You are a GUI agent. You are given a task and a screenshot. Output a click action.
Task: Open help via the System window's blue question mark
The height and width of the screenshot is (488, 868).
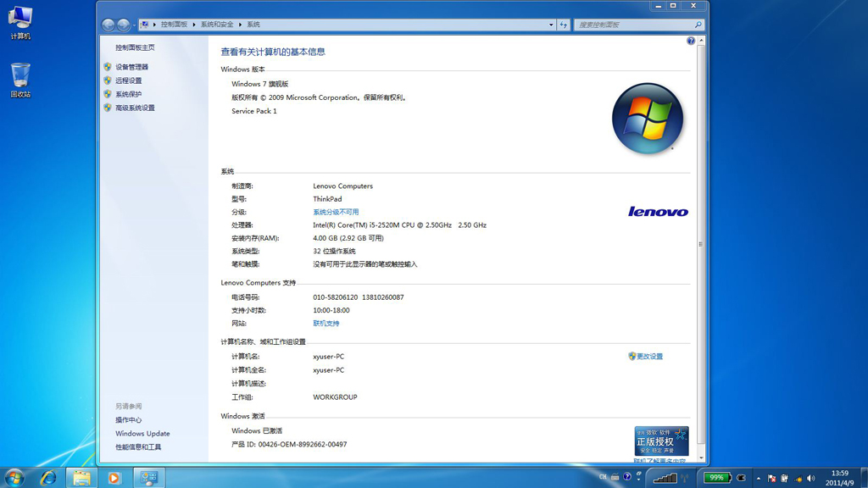pyautogui.click(x=691, y=41)
